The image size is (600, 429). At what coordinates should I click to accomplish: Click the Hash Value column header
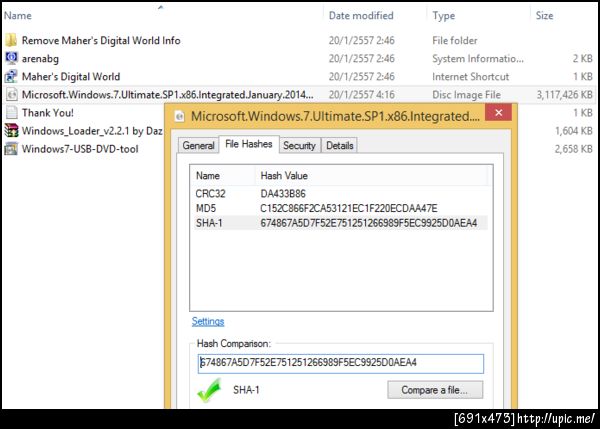(x=284, y=176)
